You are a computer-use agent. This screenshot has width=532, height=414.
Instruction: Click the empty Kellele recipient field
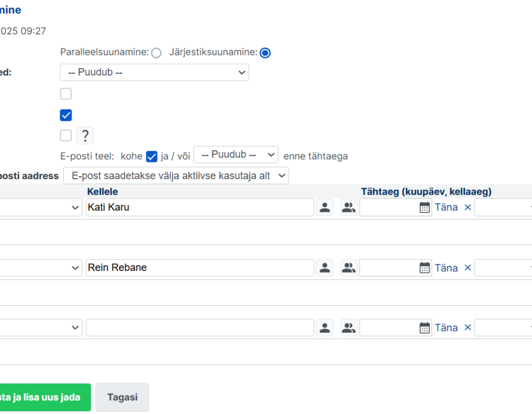[200, 328]
